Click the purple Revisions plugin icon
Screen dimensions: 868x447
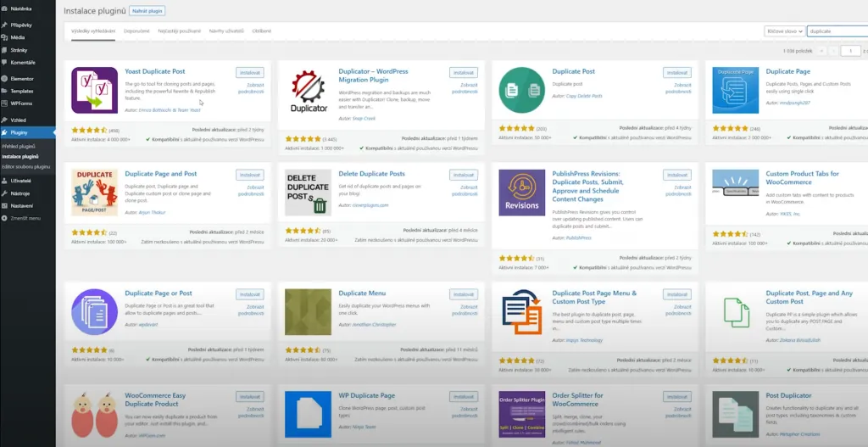pyautogui.click(x=522, y=193)
